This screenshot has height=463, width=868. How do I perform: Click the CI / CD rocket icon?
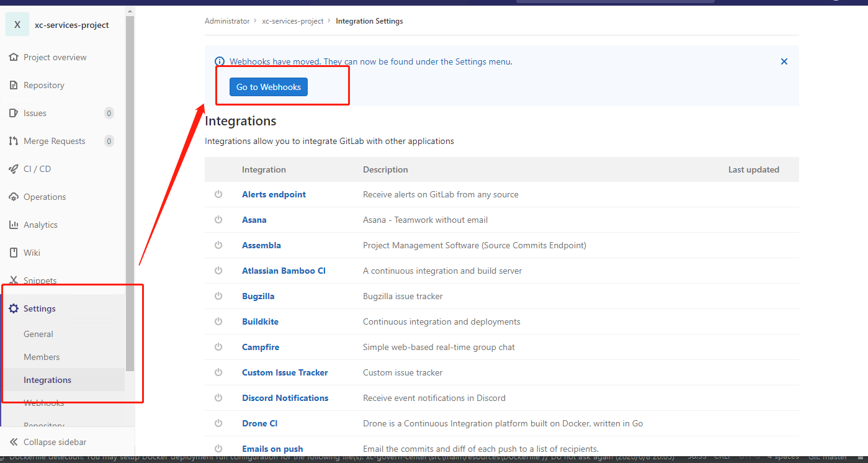14,169
